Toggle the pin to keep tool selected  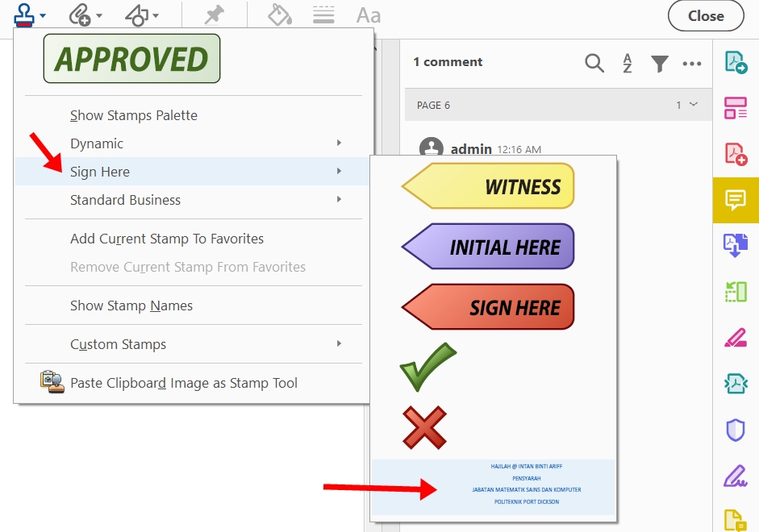(x=214, y=15)
